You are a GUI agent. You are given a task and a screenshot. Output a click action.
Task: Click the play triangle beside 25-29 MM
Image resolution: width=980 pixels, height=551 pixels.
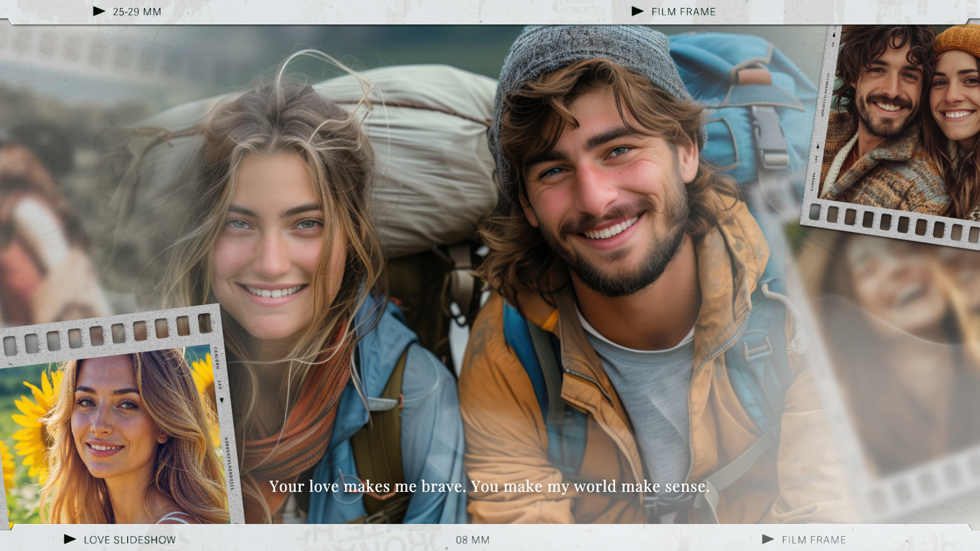point(99,11)
